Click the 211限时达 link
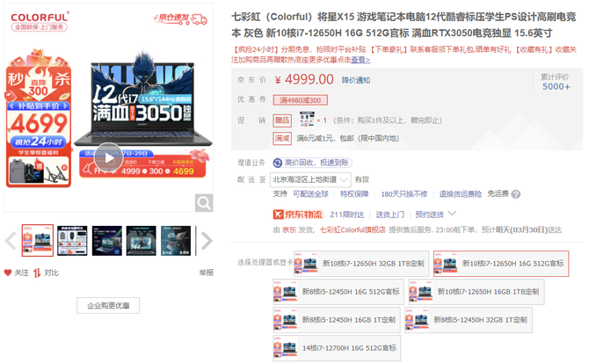The height and width of the screenshot is (364, 589). pos(346,215)
